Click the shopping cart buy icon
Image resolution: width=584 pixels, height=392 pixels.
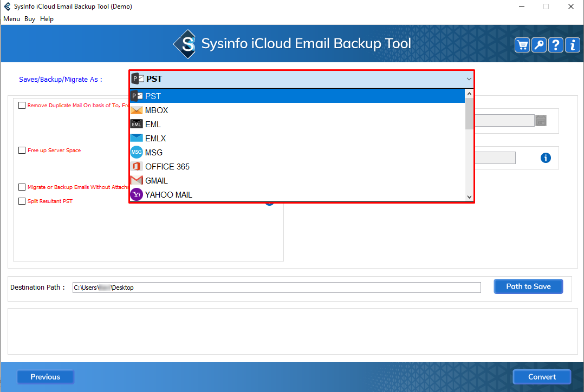point(522,45)
